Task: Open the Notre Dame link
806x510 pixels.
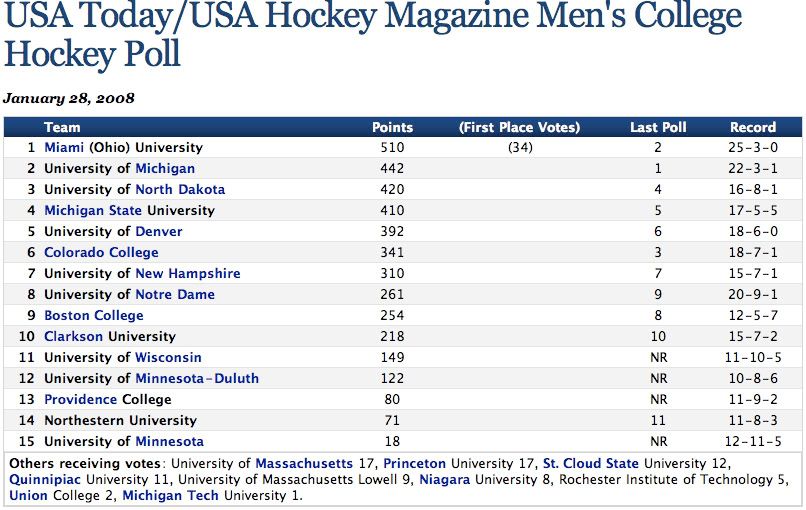Action: coord(175,295)
